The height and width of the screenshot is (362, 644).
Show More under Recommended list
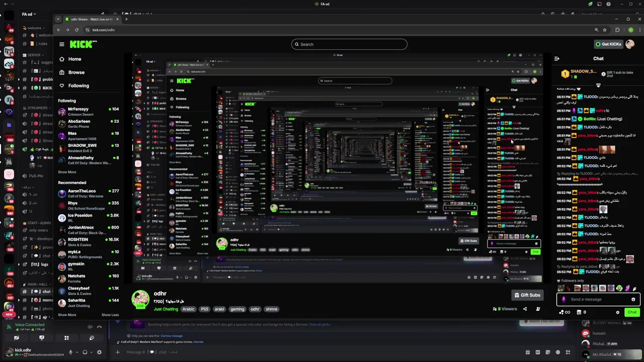coord(67,315)
